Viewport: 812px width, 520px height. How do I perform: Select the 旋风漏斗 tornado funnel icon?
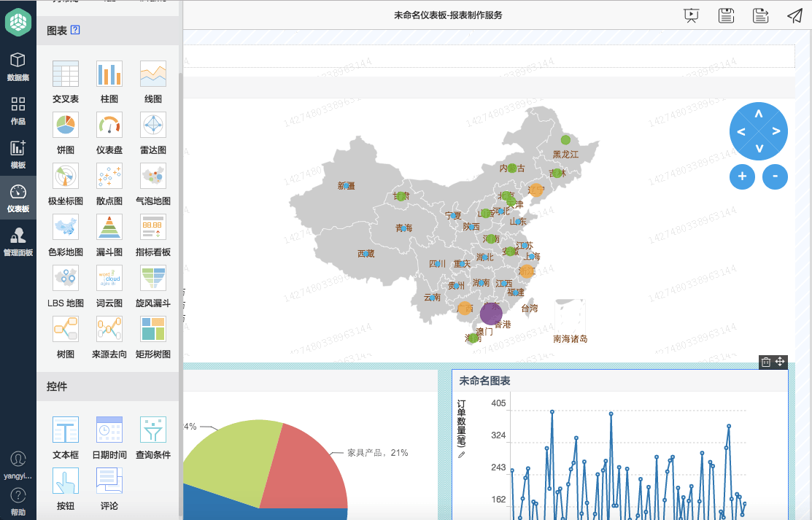coord(152,278)
